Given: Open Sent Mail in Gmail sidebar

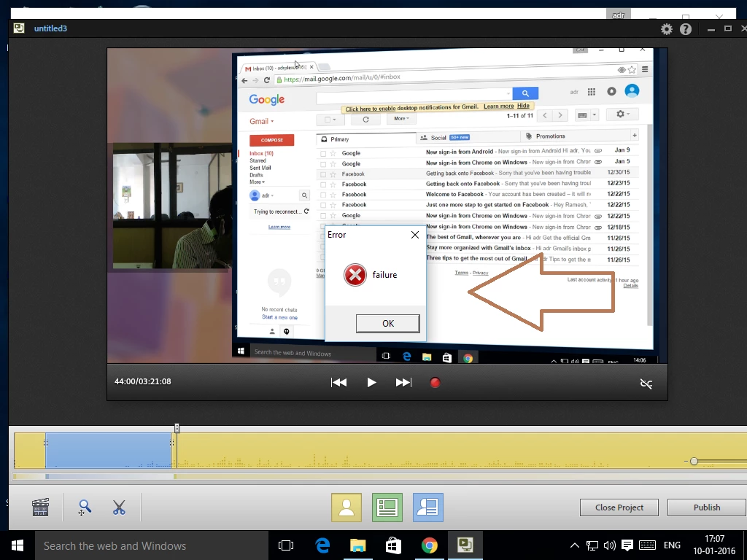Looking at the screenshot, I should [x=260, y=168].
